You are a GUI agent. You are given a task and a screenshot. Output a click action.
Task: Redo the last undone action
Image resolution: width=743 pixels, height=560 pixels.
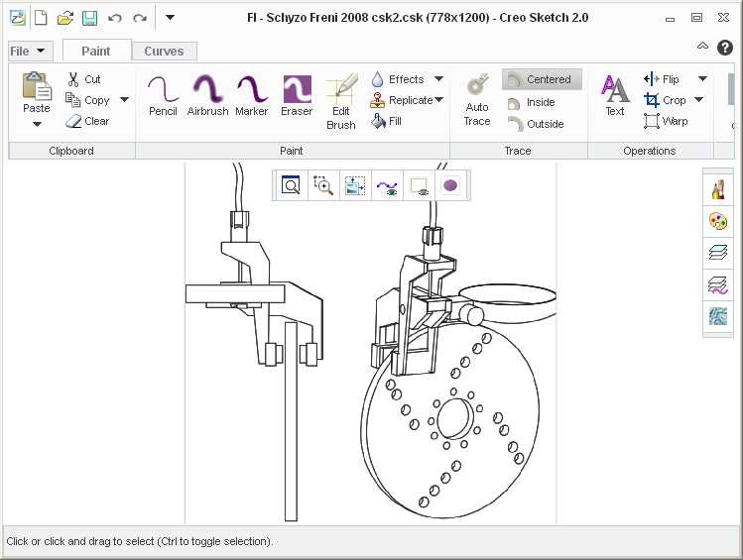coord(139,18)
